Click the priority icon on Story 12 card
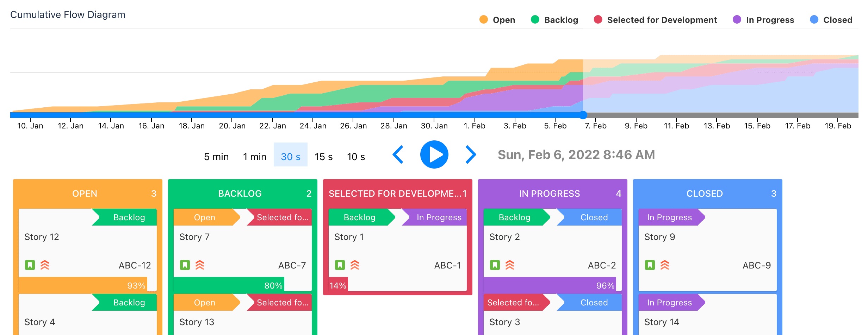The height and width of the screenshot is (335, 868). coord(45,265)
